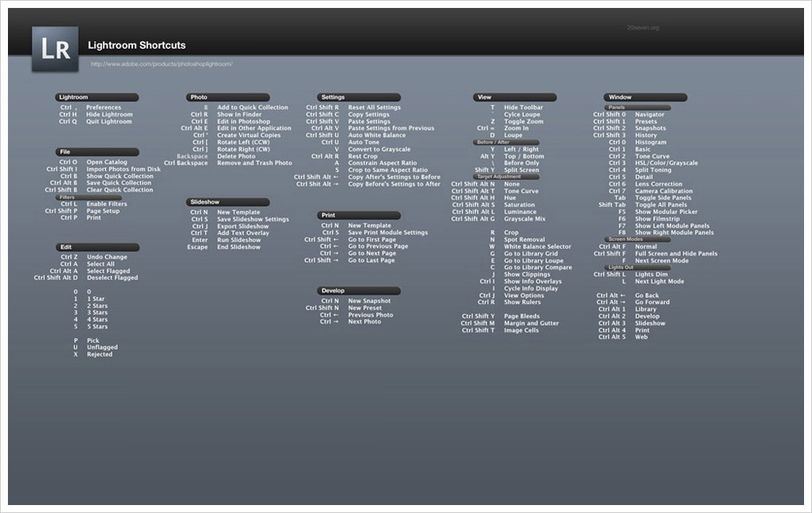Click "Convert to Grayscale" entry

tap(380, 150)
